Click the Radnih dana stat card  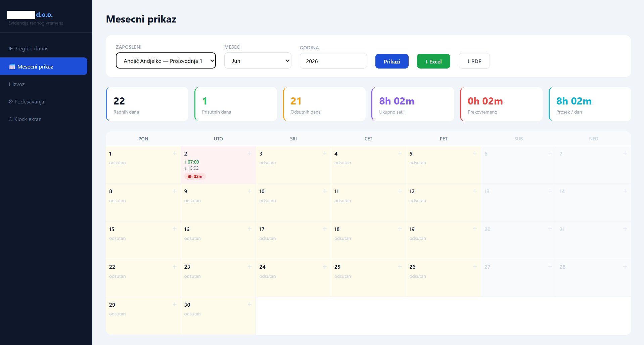point(147,104)
